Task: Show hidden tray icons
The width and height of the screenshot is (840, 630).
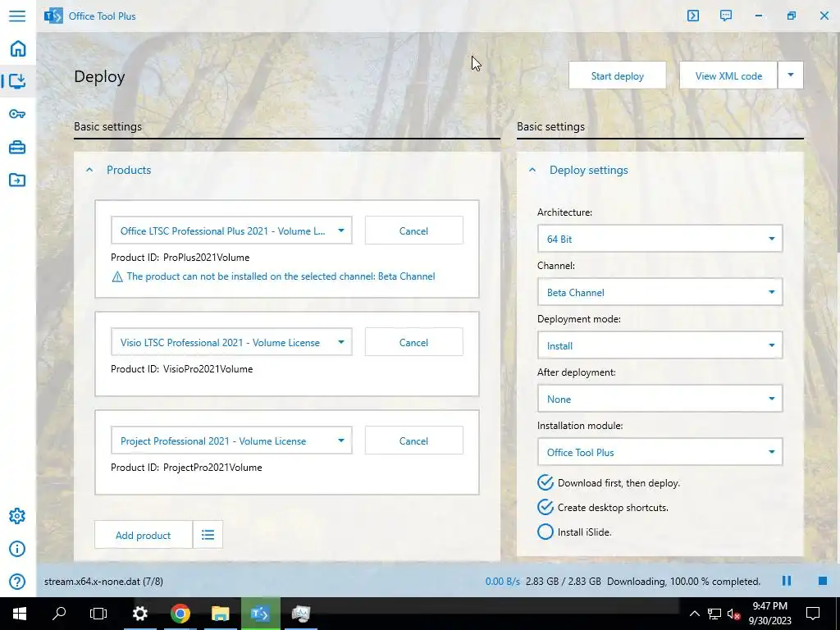Action: click(694, 614)
